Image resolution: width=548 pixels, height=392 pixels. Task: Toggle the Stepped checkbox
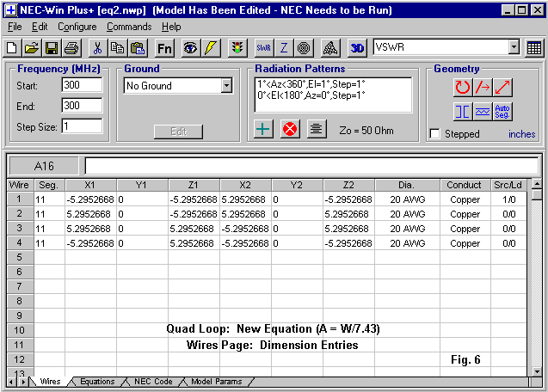click(x=435, y=134)
